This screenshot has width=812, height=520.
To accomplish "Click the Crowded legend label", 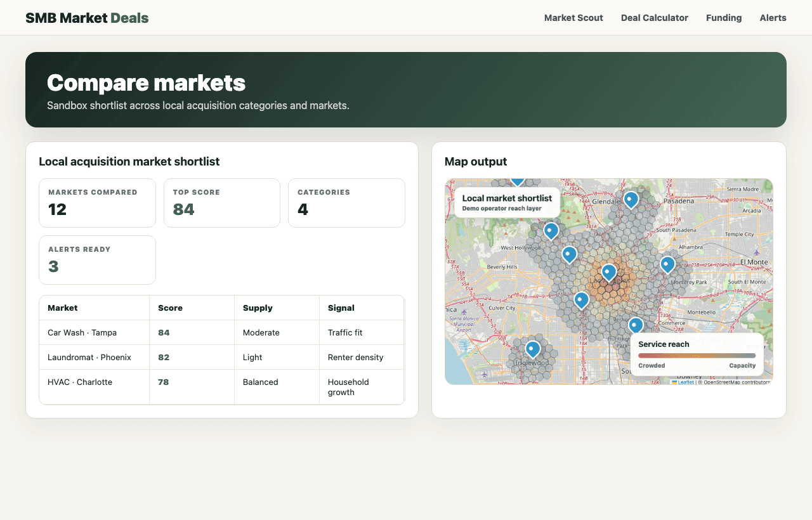I will [652, 365].
